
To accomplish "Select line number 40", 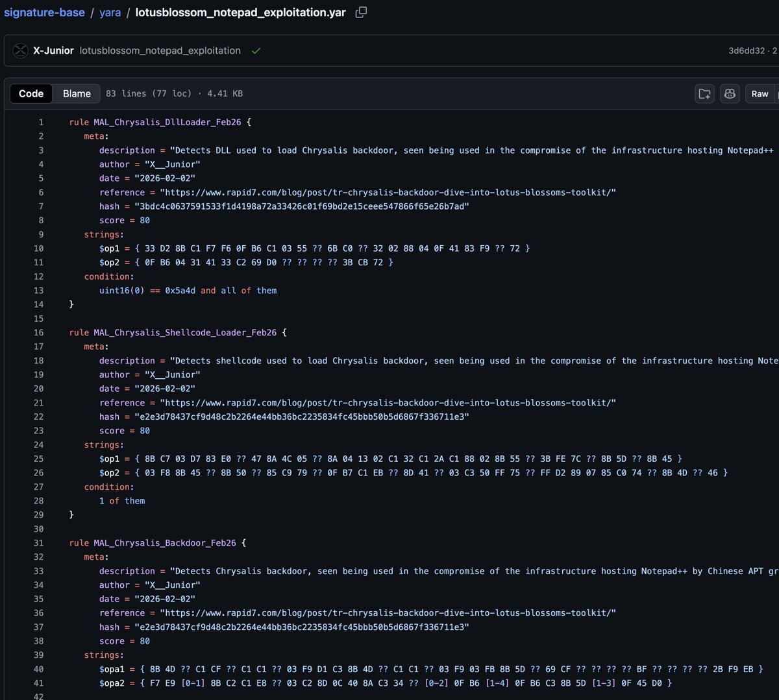I will pyautogui.click(x=38, y=669).
